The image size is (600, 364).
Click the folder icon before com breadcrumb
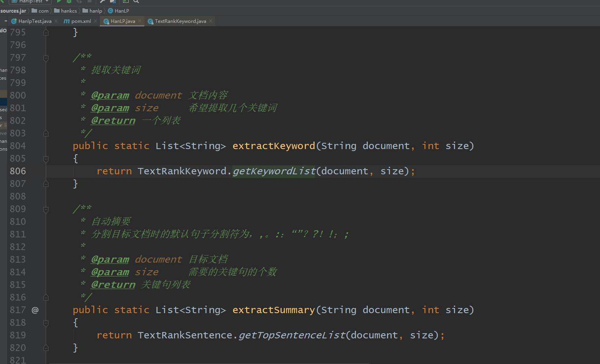click(x=34, y=11)
